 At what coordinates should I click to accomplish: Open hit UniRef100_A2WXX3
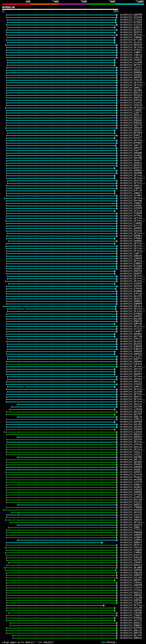point(131,27)
